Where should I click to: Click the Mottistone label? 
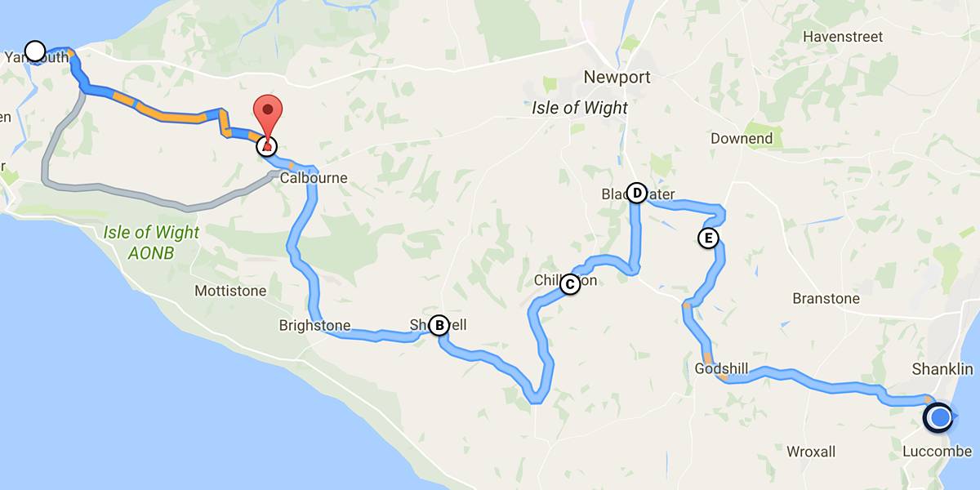point(230,291)
